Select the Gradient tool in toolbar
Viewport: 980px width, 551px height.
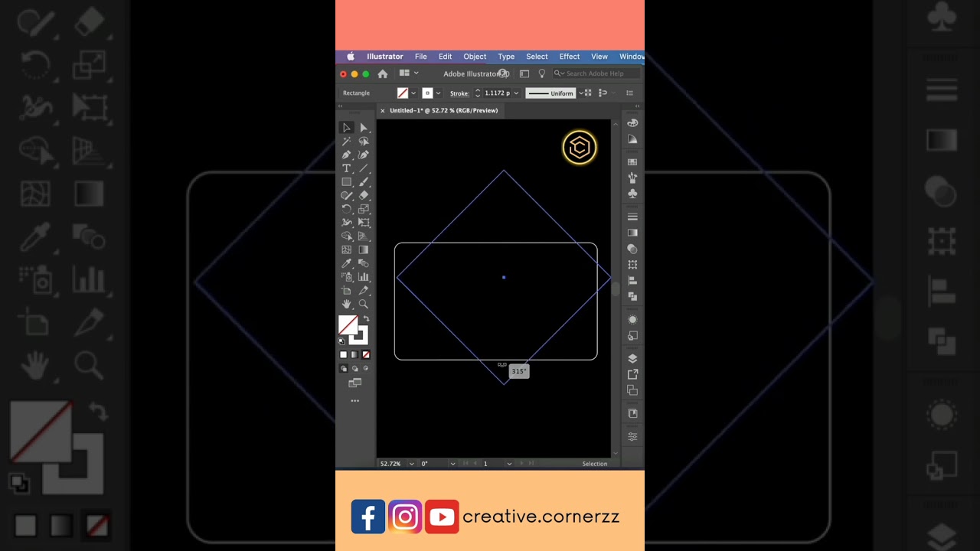[364, 249]
